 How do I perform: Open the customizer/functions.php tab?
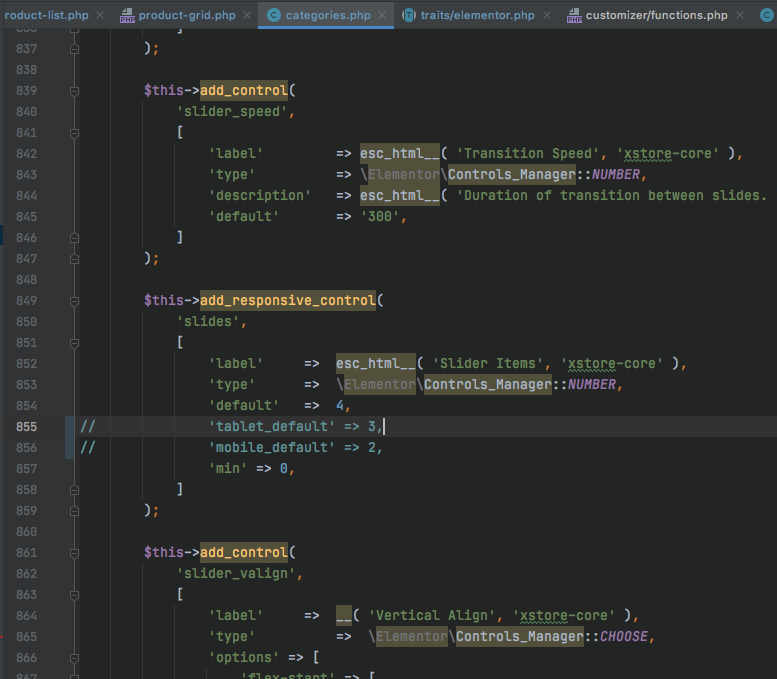[656, 15]
